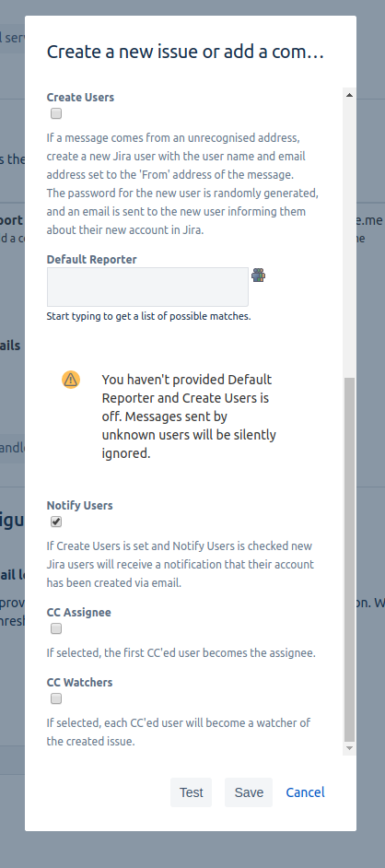Click the scrollbar up arrow in dialog
385x868 pixels.
[x=349, y=95]
